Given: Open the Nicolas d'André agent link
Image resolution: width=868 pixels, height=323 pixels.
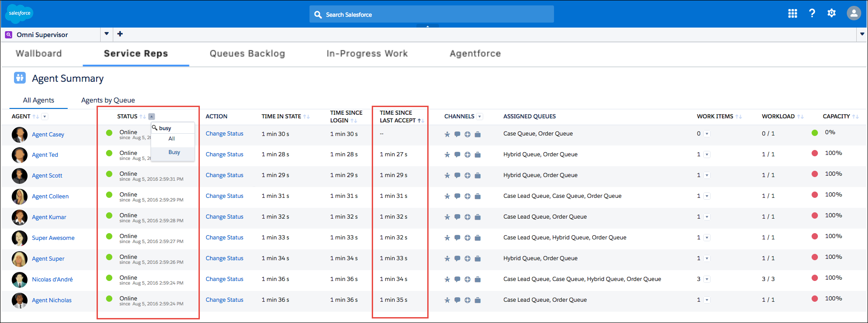Looking at the screenshot, I should coord(52,280).
